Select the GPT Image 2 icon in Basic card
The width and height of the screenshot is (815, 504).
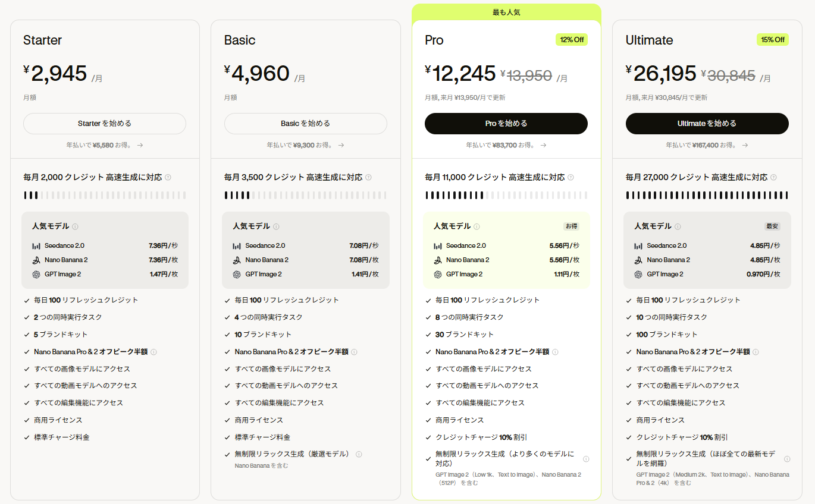pyautogui.click(x=237, y=274)
